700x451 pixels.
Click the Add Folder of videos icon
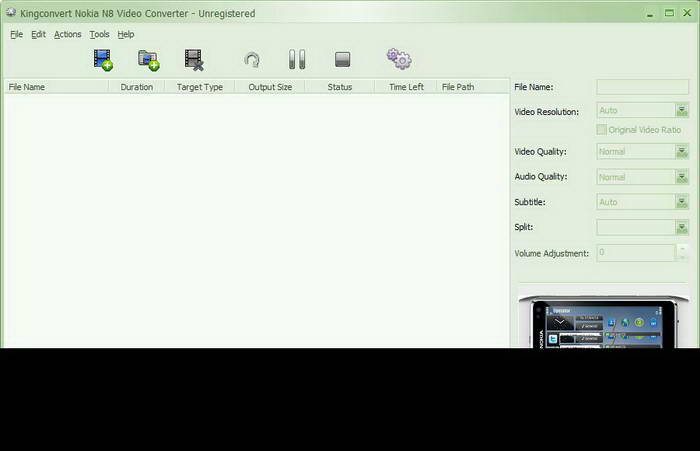[x=149, y=60]
